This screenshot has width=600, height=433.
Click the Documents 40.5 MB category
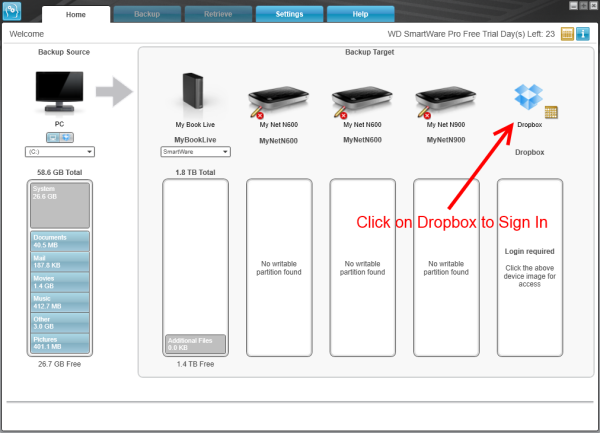tap(60, 241)
